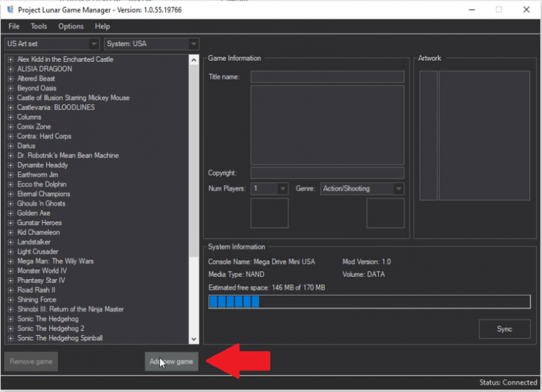Expand the ALISIA DRAGOON entry
This screenshot has height=392, width=542.
pyautogui.click(x=11, y=69)
